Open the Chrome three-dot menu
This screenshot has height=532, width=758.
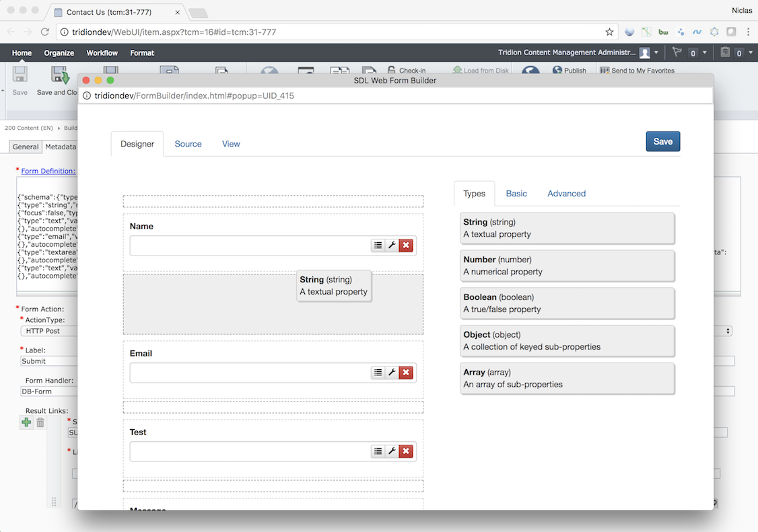click(x=749, y=32)
